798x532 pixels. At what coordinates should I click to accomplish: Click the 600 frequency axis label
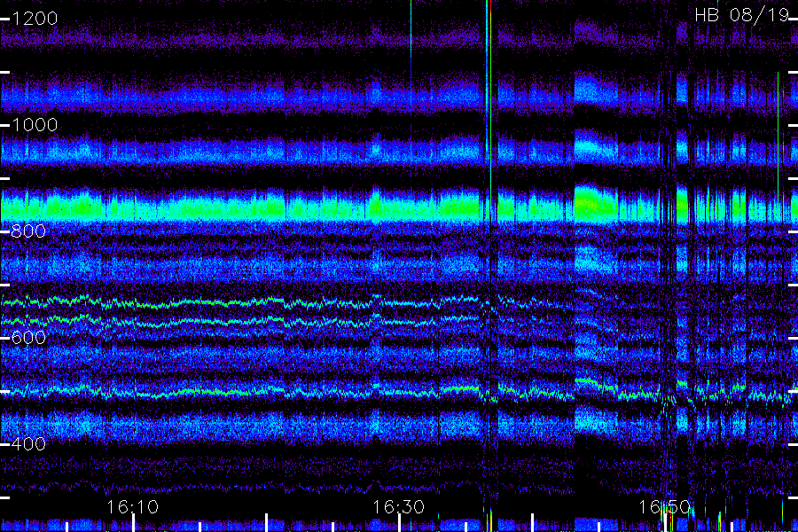click(28, 338)
